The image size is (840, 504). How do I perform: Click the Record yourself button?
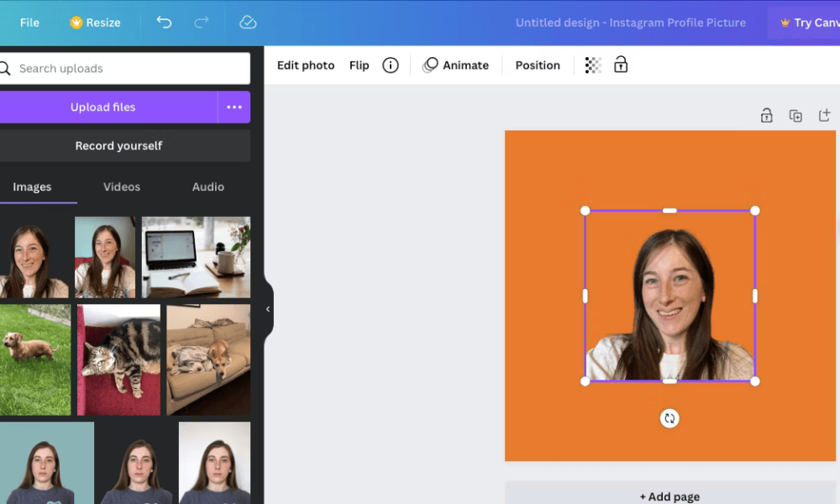125,145
